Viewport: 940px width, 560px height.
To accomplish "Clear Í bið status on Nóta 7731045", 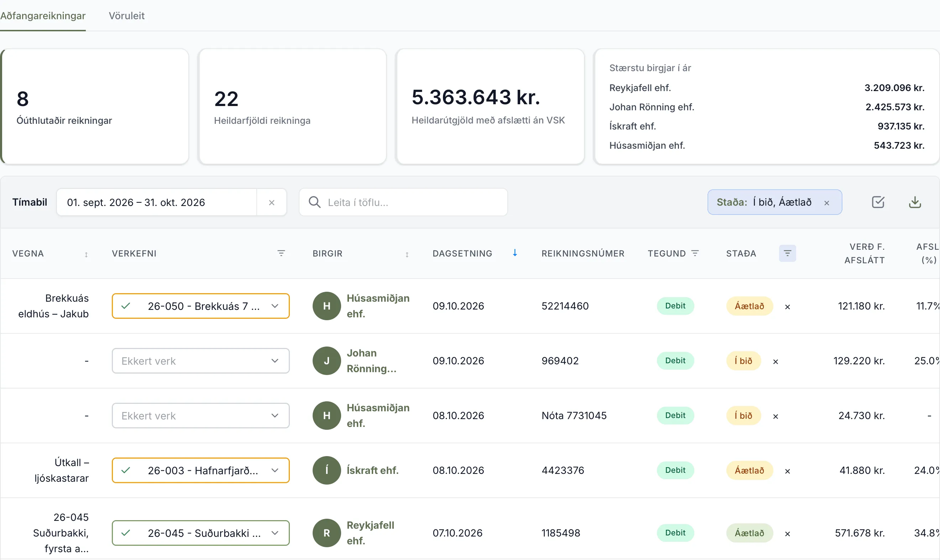I will click(775, 416).
